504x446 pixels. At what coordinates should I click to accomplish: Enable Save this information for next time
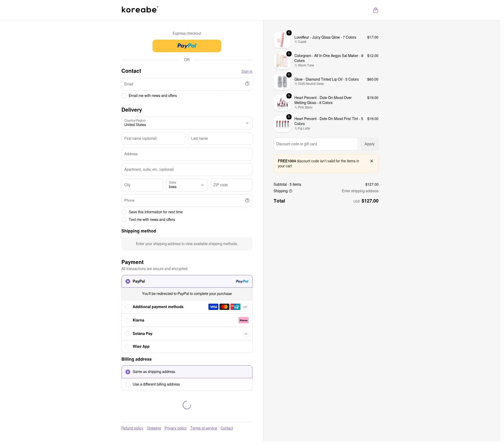[124, 212]
